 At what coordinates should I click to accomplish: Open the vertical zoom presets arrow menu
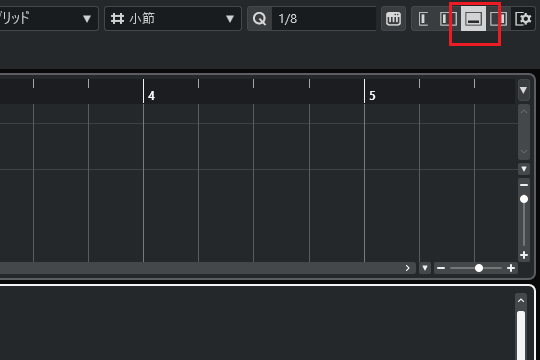pyautogui.click(x=524, y=169)
